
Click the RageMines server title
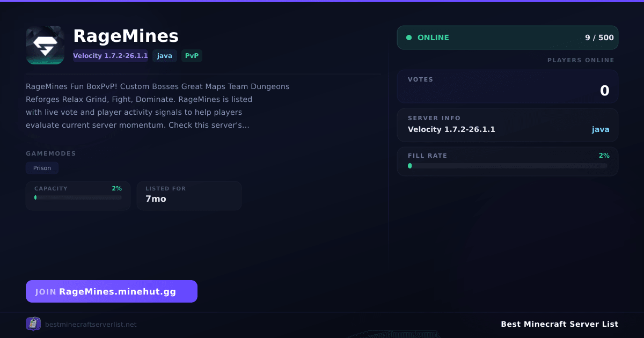pos(126,36)
